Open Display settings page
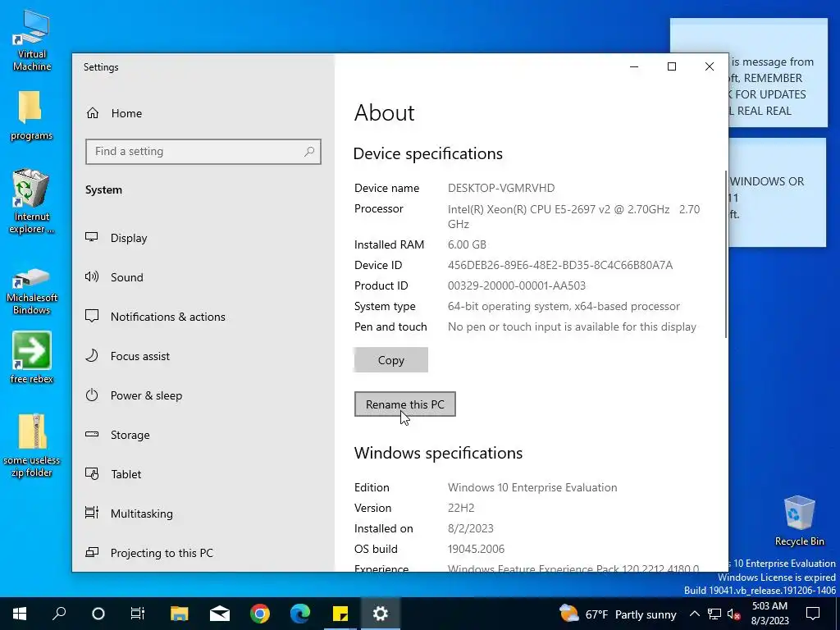 (x=203, y=238)
